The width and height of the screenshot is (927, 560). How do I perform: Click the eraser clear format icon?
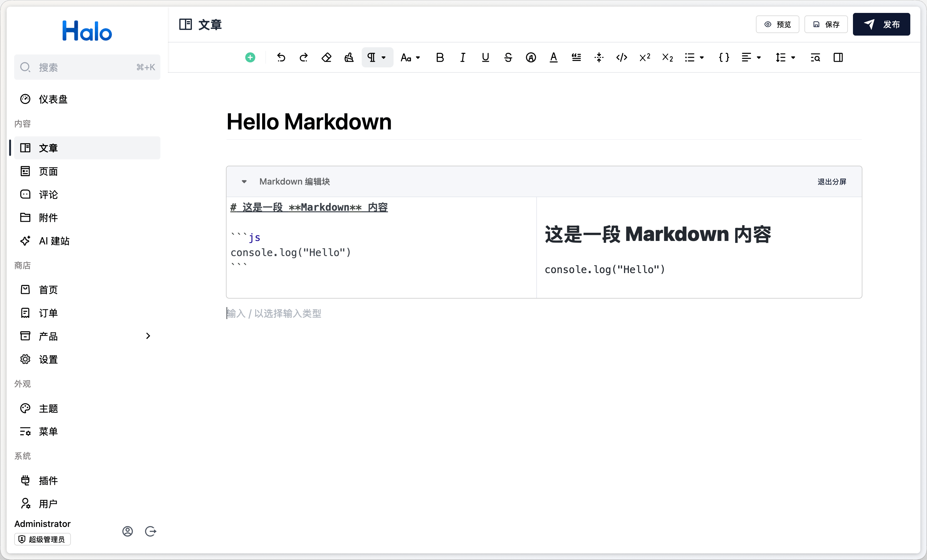click(326, 58)
